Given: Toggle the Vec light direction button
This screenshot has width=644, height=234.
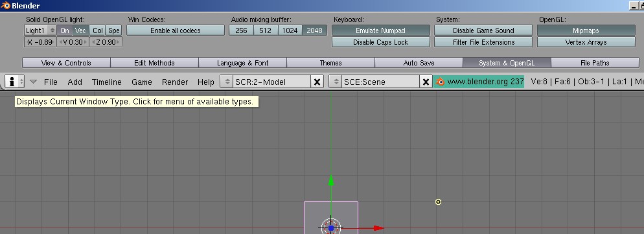Looking at the screenshot, I should pyautogui.click(x=81, y=30).
